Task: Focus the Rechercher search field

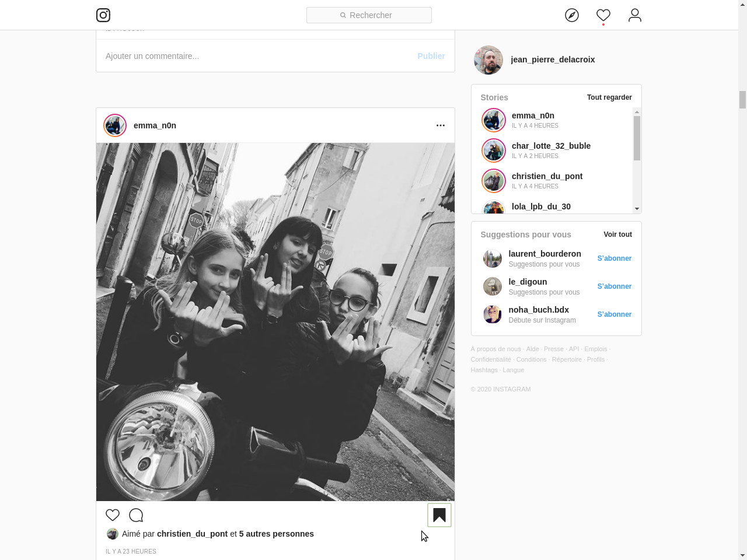Action: point(369,15)
